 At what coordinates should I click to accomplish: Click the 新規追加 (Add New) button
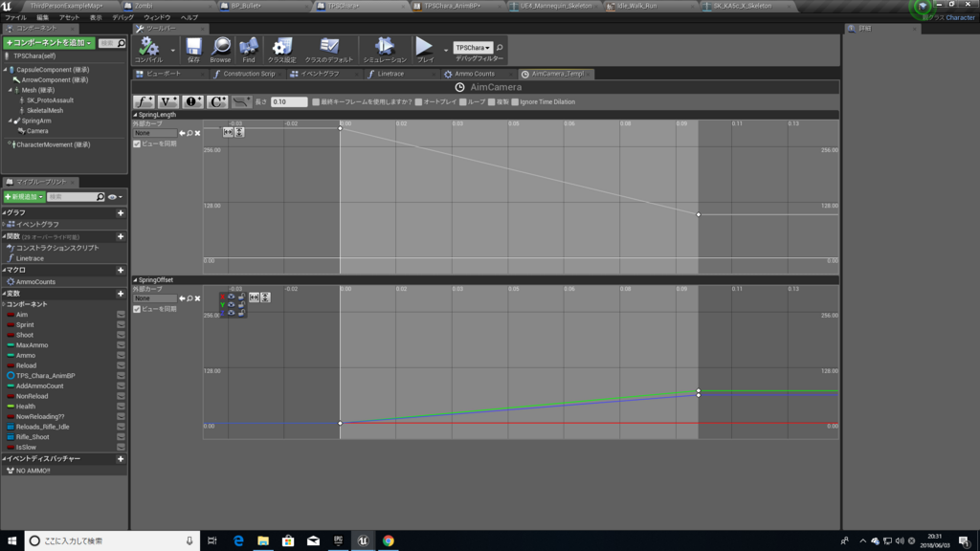point(24,197)
